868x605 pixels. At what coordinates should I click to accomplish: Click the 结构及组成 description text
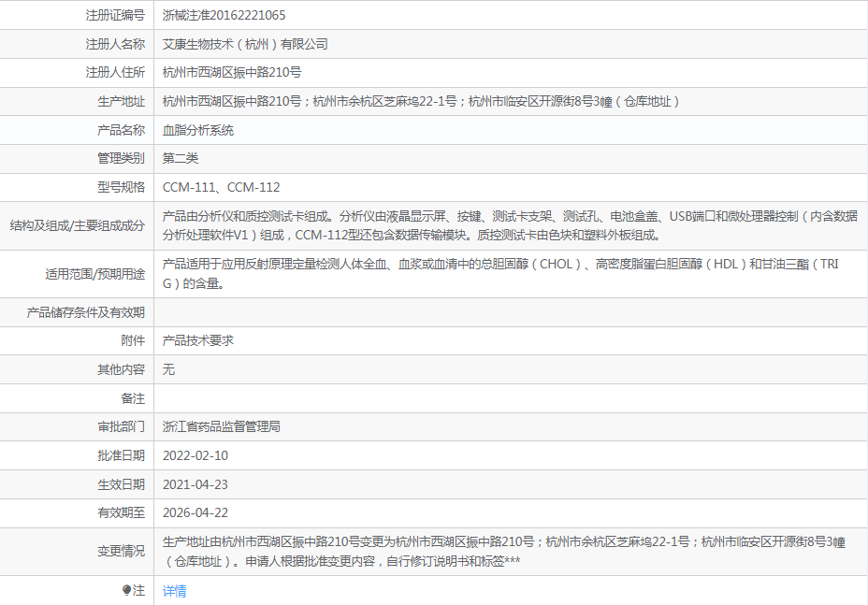(510, 226)
